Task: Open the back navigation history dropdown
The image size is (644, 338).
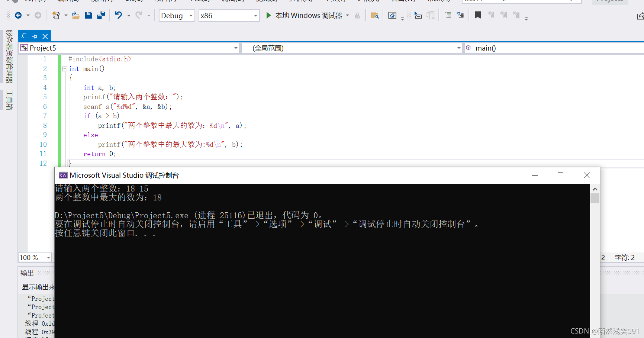Action: pos(28,16)
